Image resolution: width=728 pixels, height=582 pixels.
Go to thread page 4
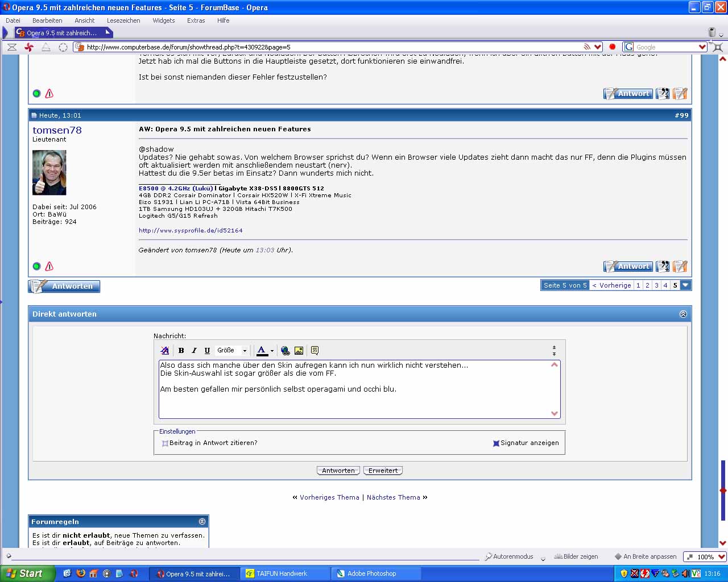click(665, 285)
